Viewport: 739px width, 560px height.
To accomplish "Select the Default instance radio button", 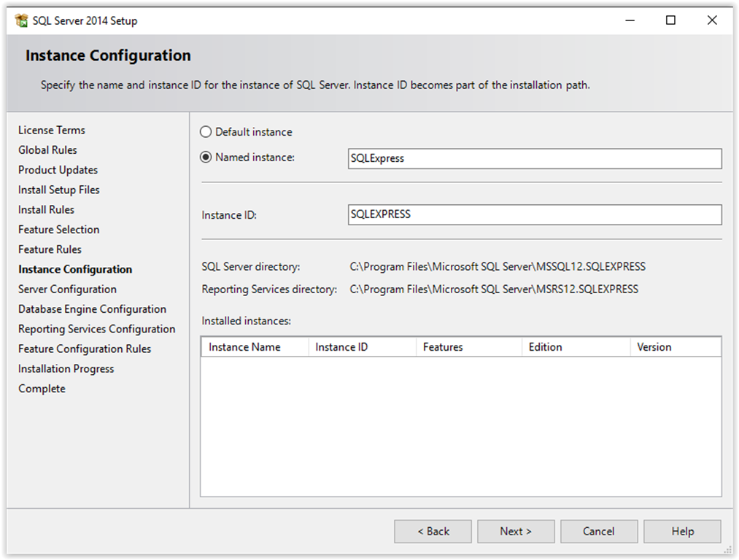I will point(206,132).
